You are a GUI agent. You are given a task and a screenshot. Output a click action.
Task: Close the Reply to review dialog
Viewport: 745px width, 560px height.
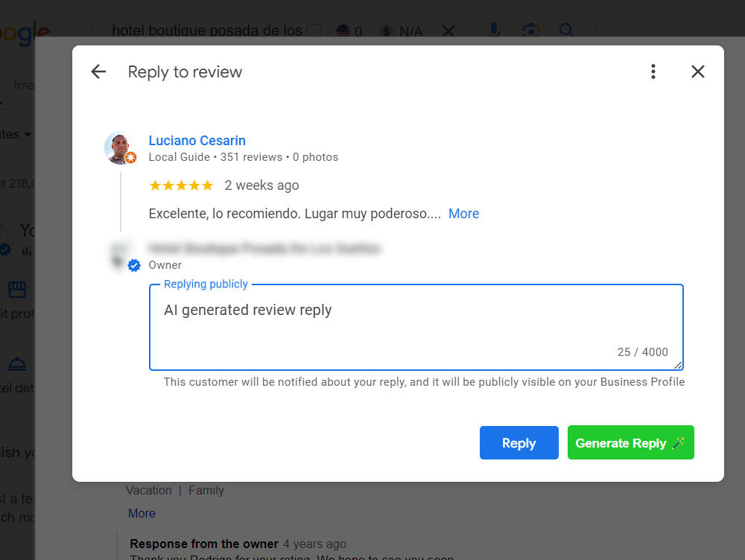click(697, 71)
